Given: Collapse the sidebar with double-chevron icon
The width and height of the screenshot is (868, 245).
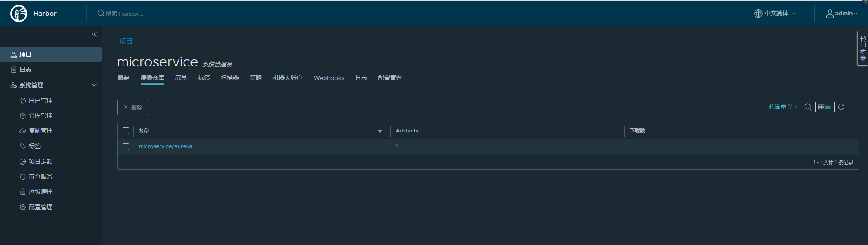Looking at the screenshot, I should (94, 34).
